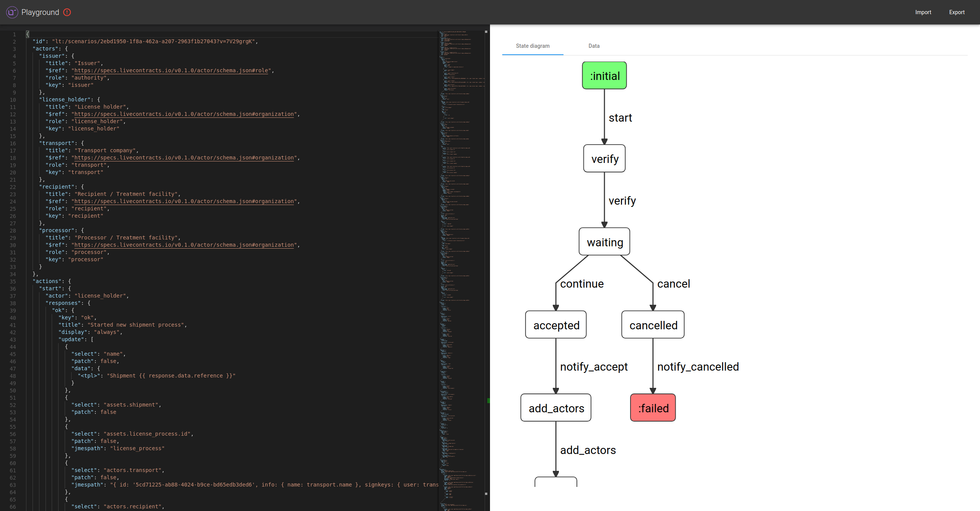Open the Import option
The image size is (980, 511).
[923, 12]
